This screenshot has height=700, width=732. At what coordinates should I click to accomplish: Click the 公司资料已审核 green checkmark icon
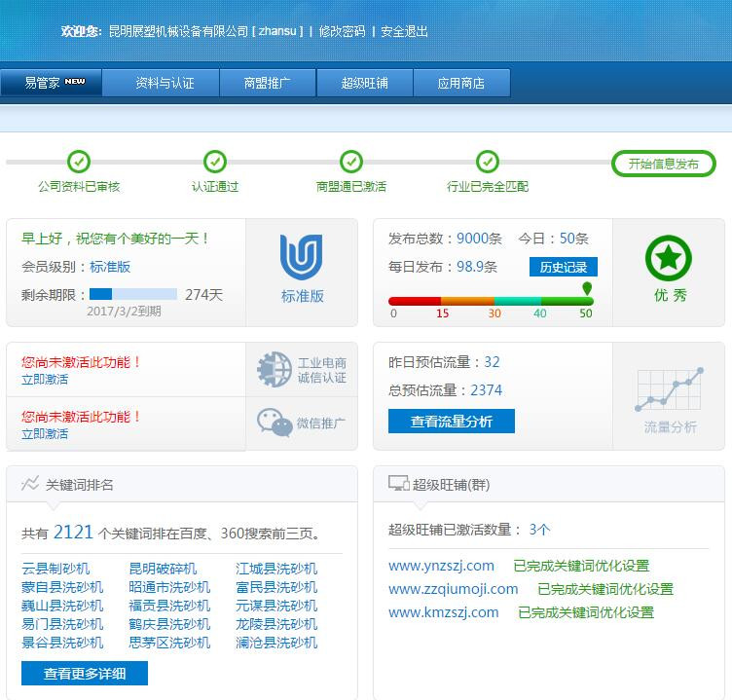click(x=79, y=162)
